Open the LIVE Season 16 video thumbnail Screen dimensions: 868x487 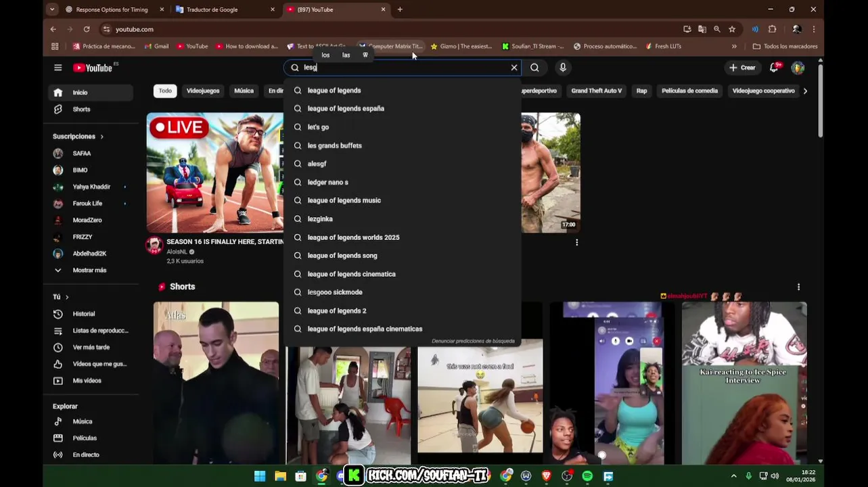(215, 172)
